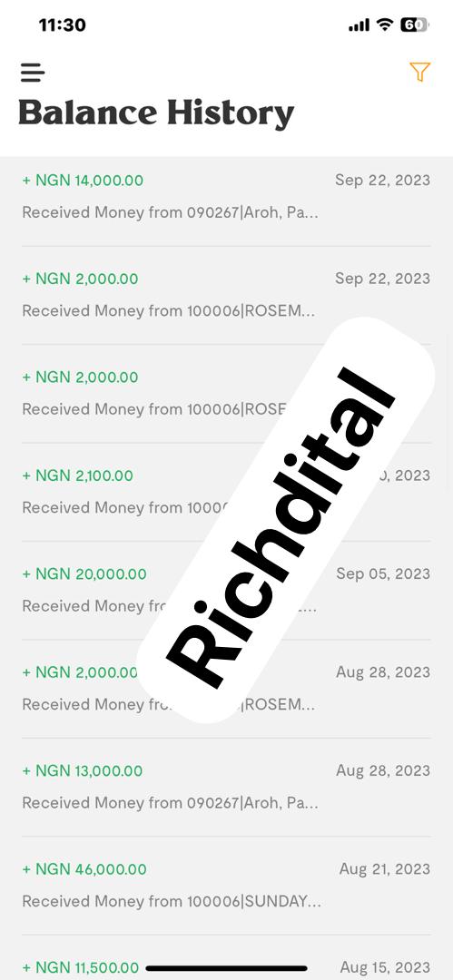453x980 pixels.
Task: Tap Received Money from 100006|SUNDAY description
Action: click(172, 901)
